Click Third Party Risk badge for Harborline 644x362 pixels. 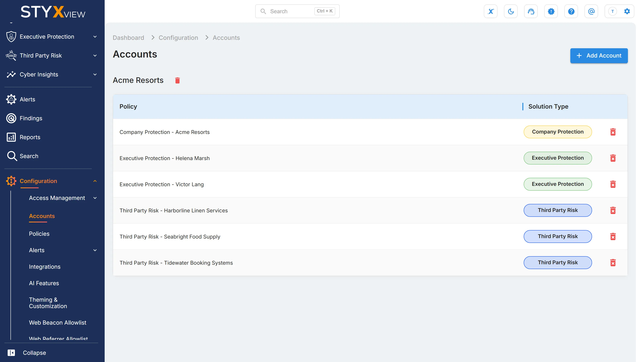557,210
